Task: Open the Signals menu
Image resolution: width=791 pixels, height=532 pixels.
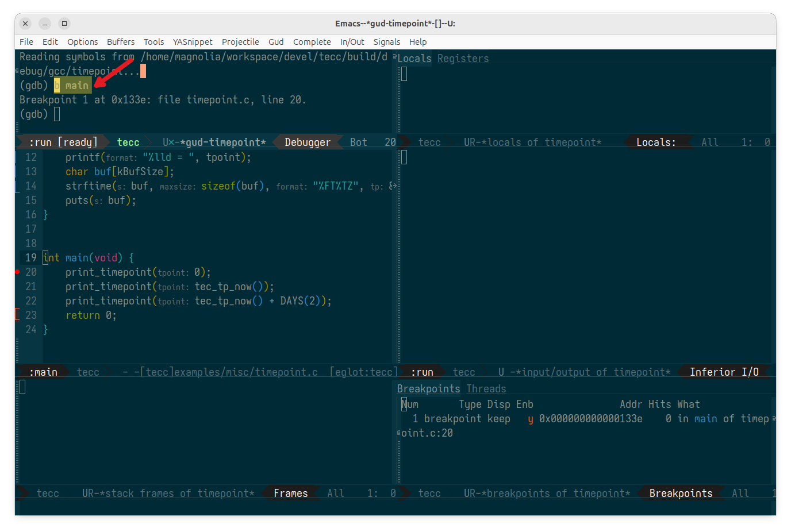Action: (387, 42)
